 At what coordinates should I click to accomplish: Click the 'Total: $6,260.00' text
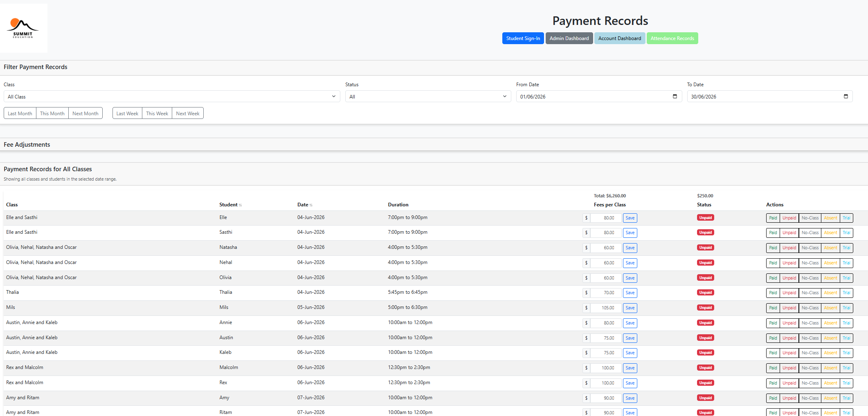(x=609, y=196)
